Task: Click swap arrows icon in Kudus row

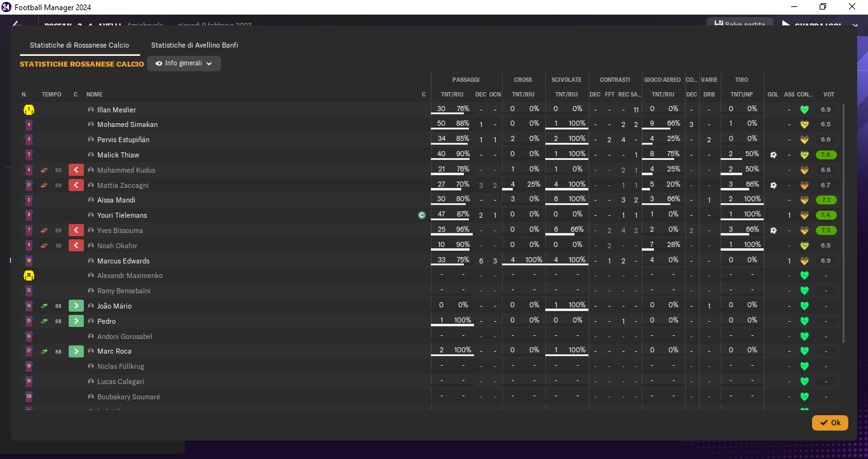Action: (44, 170)
